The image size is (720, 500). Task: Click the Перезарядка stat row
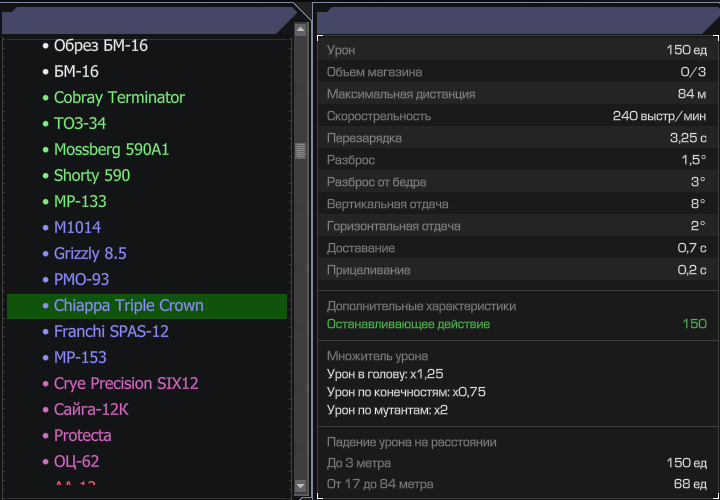pyautogui.click(x=518, y=138)
